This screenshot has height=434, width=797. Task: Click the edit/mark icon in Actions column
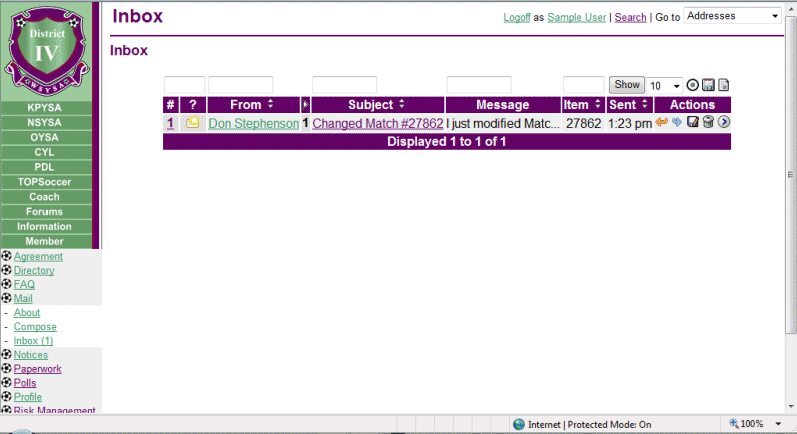pyautogui.click(x=692, y=123)
